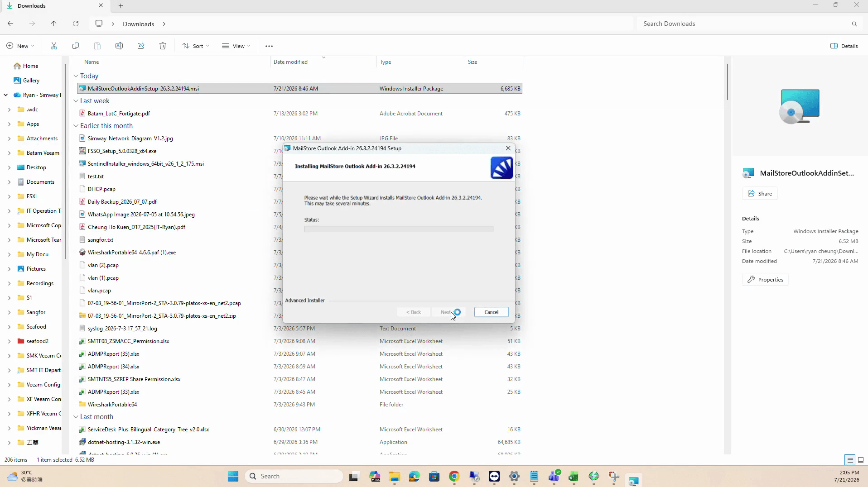868x487 pixels.
Task: Open Settings gear from the taskbar
Action: pyautogui.click(x=514, y=476)
